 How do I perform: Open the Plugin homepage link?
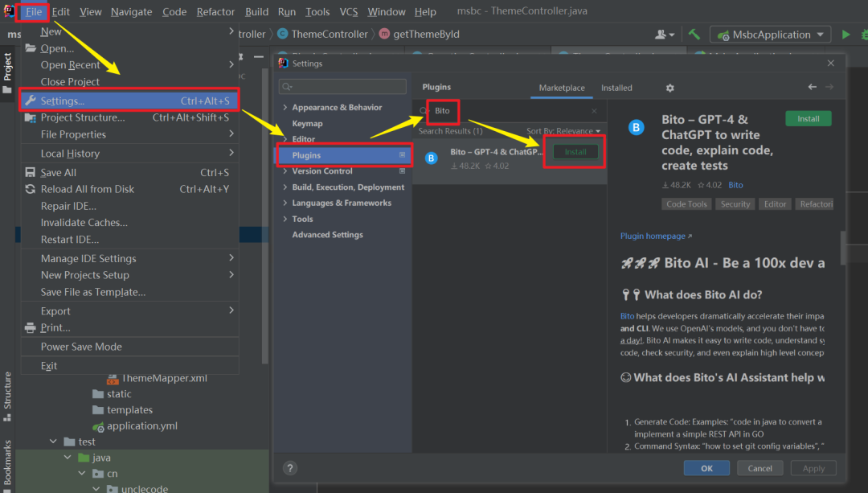click(x=656, y=236)
